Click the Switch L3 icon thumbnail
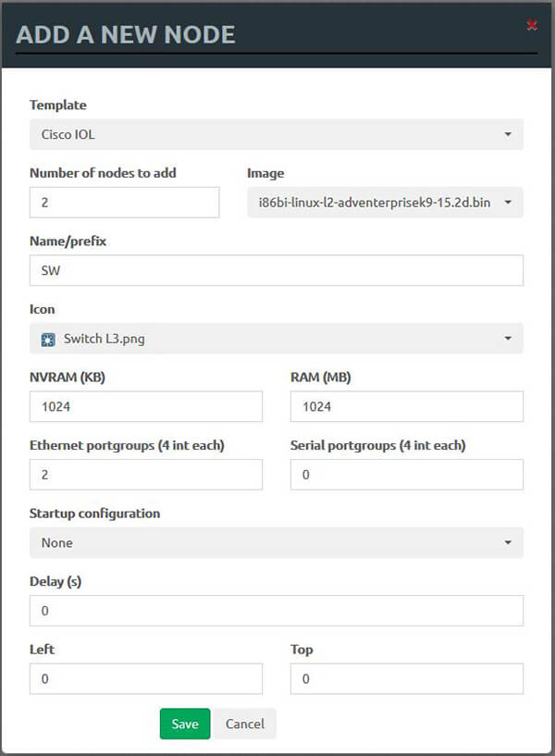This screenshot has height=756, width=555. point(48,339)
